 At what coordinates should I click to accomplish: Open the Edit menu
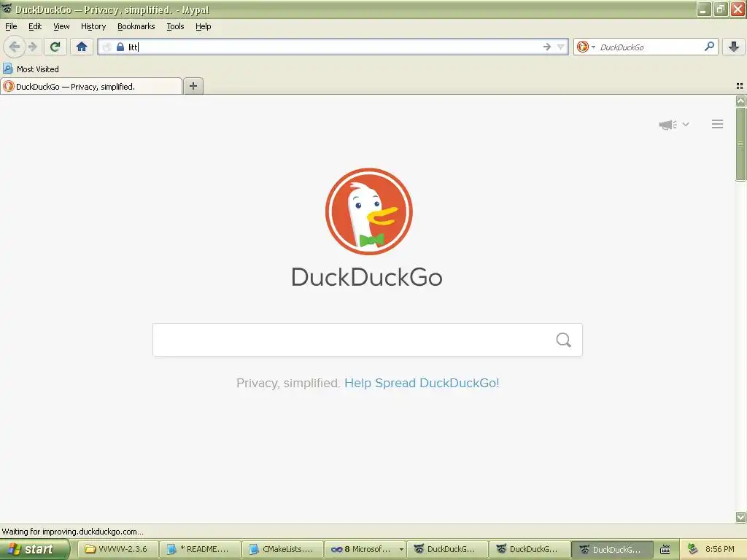click(x=35, y=26)
